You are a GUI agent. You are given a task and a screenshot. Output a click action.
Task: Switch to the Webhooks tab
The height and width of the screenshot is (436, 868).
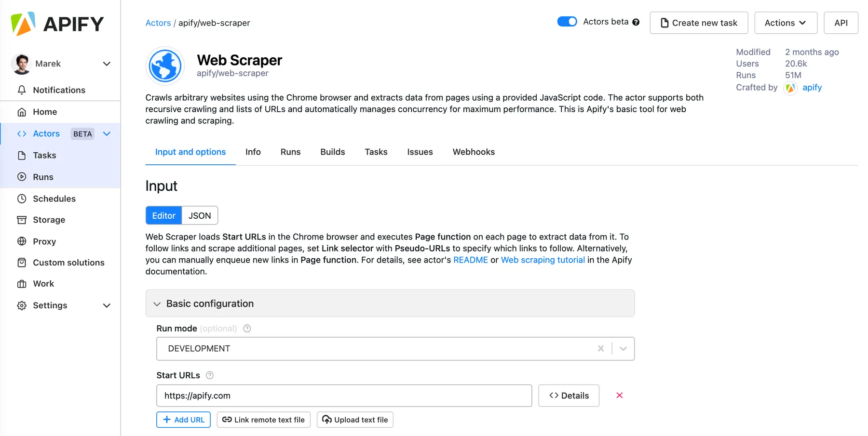(474, 152)
